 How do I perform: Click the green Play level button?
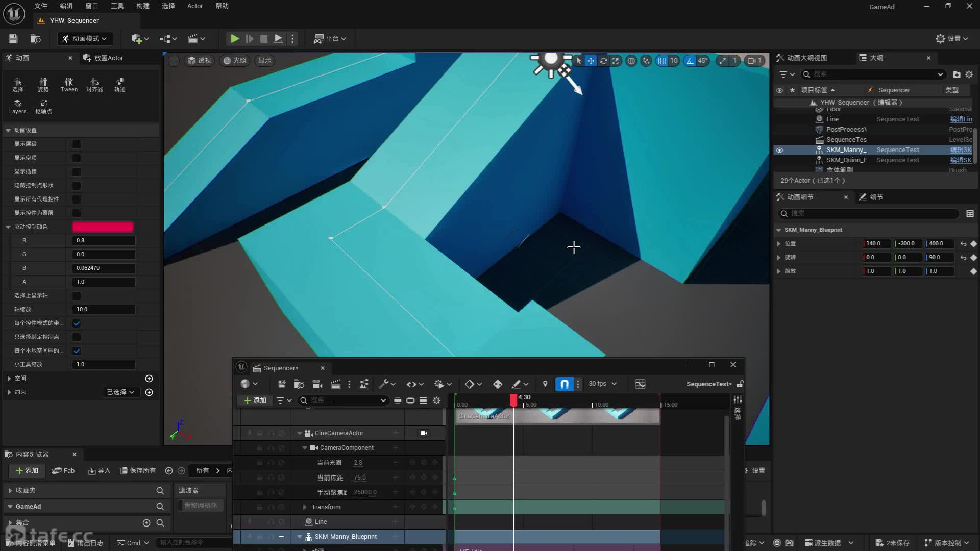tap(234, 38)
